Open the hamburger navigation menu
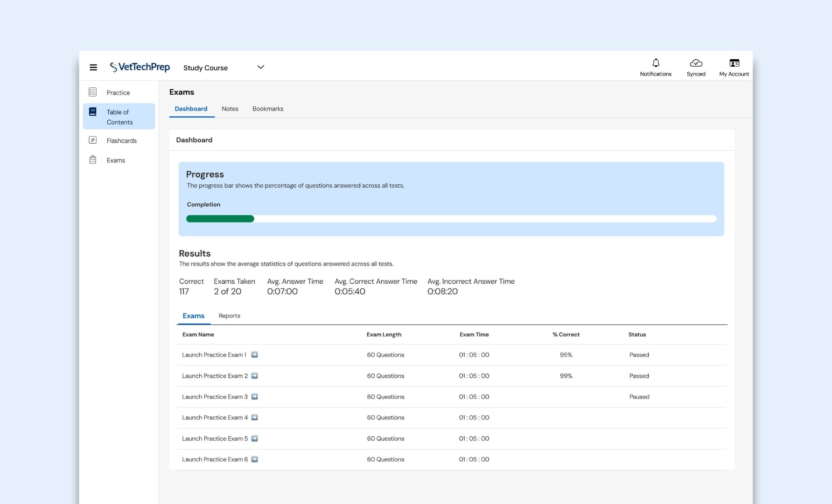 click(x=93, y=67)
